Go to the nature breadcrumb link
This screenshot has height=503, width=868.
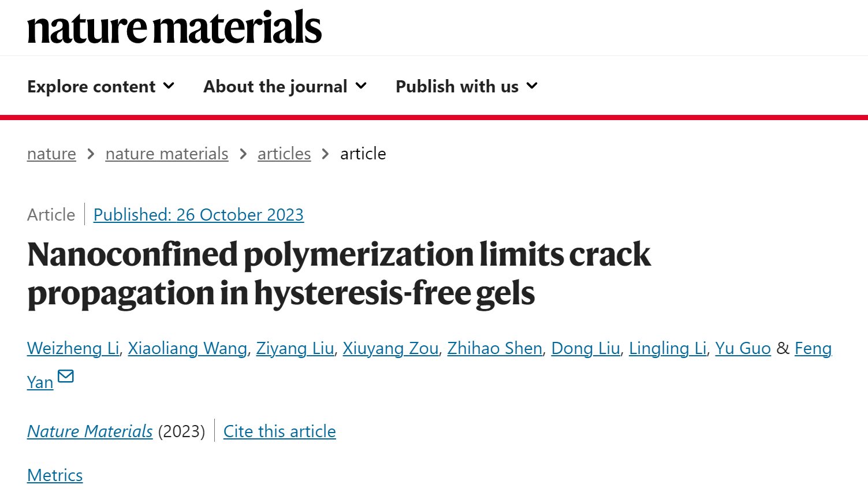coord(51,154)
